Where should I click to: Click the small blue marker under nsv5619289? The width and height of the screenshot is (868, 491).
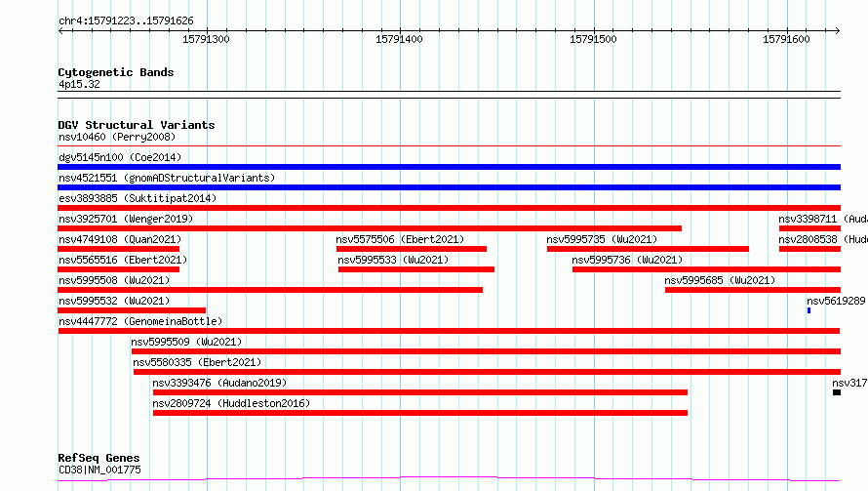point(809,310)
